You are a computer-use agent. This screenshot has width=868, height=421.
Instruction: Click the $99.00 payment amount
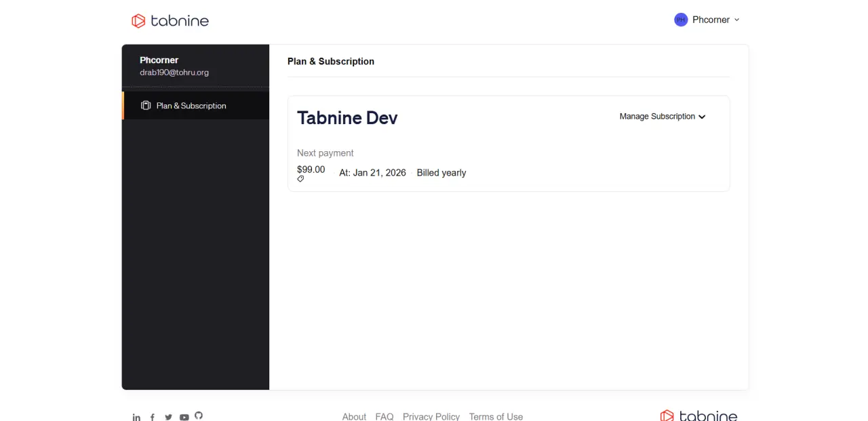[311, 169]
